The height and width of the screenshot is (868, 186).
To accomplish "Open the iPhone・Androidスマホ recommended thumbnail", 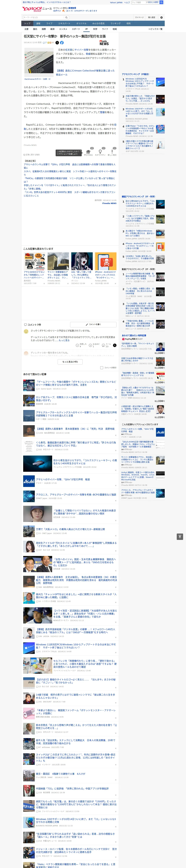I will (x=106, y=261).
